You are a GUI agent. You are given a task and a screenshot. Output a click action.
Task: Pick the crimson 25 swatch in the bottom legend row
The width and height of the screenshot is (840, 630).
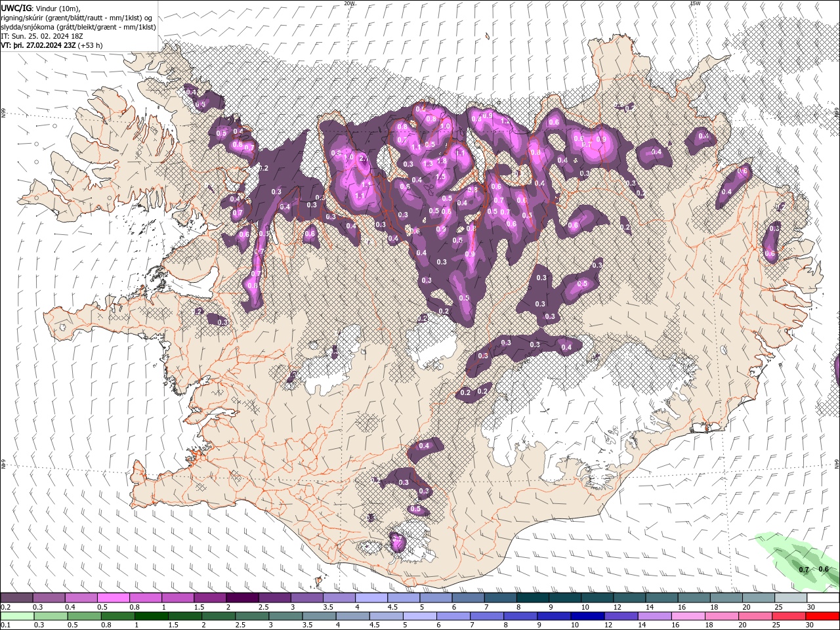tap(787, 616)
